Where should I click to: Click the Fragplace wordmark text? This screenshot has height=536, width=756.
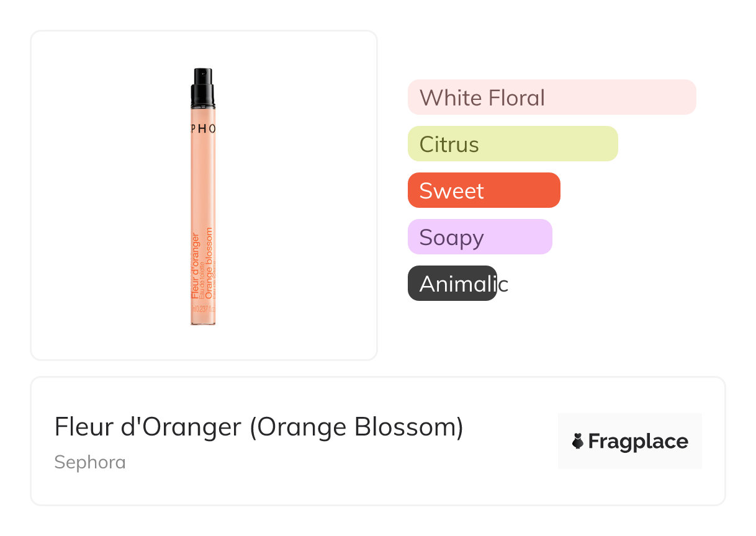click(x=638, y=441)
